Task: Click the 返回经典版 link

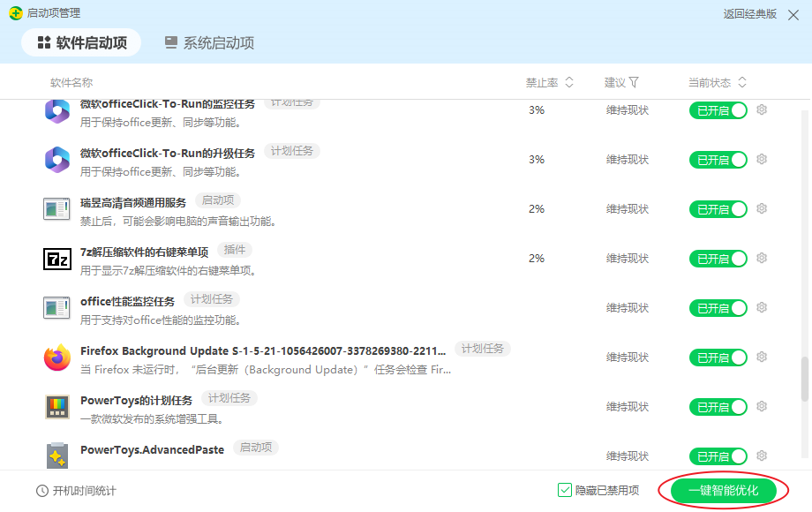Action: pos(749,13)
